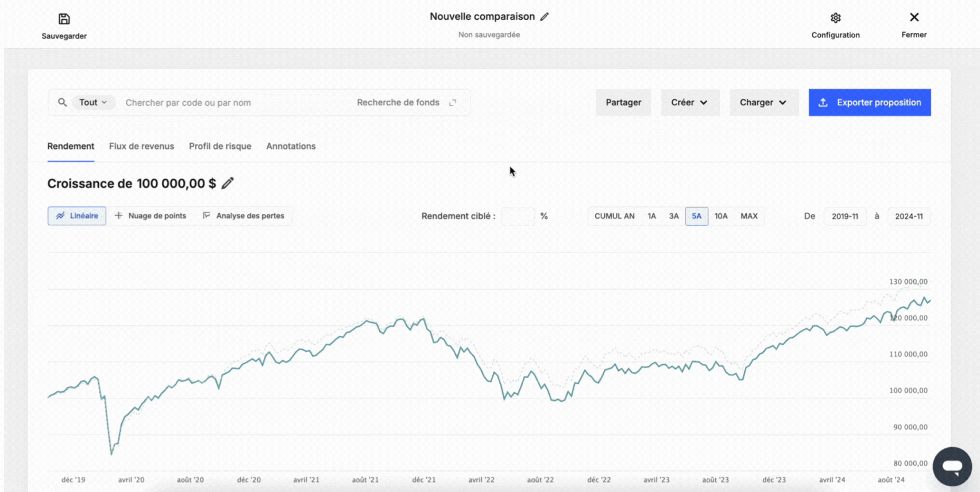
Task: Click the Non sauvegardée status text
Action: pyautogui.click(x=489, y=35)
